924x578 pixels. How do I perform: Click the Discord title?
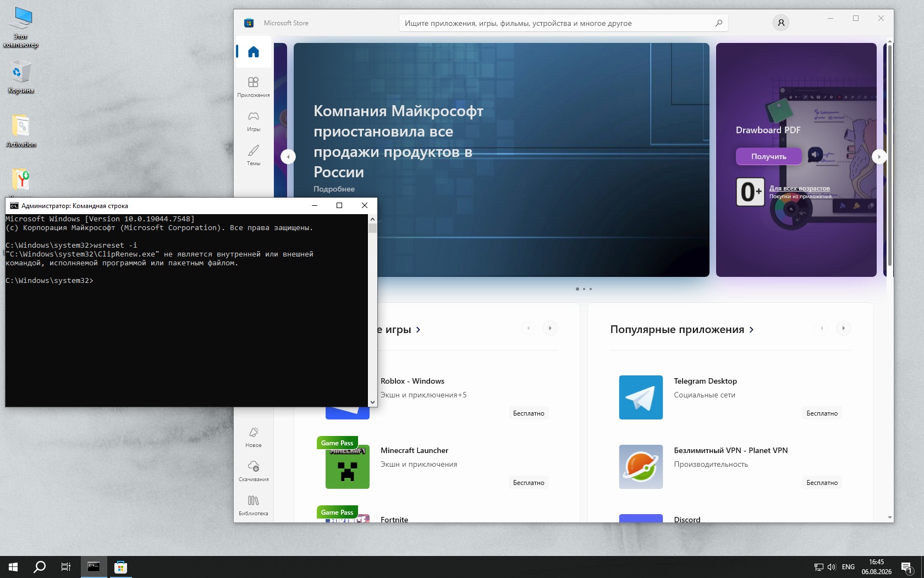687,519
